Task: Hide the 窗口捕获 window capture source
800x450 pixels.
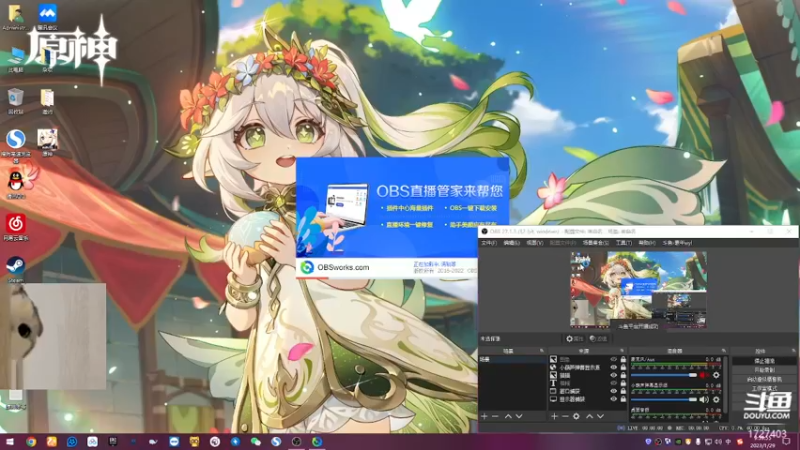Action: (x=613, y=391)
